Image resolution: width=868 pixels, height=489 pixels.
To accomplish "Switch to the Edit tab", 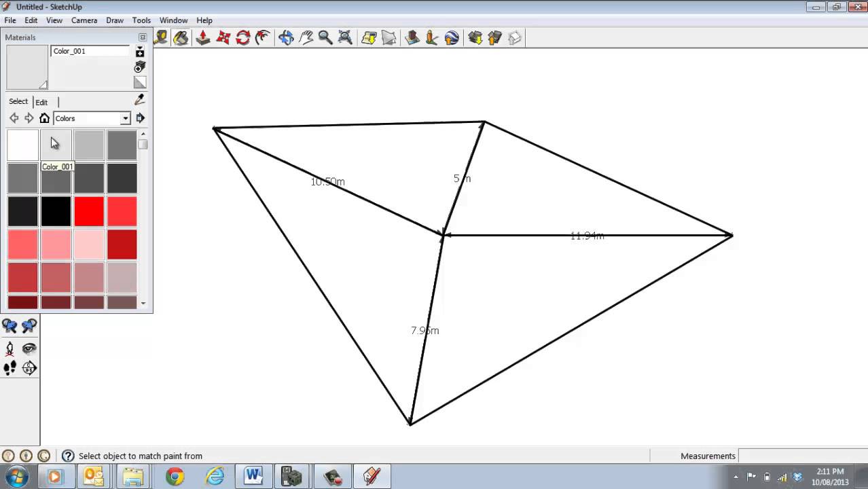I will tap(41, 102).
